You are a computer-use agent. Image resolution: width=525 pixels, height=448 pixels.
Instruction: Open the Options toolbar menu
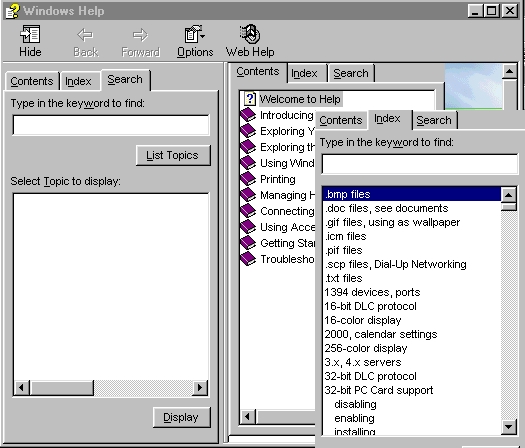[195, 41]
